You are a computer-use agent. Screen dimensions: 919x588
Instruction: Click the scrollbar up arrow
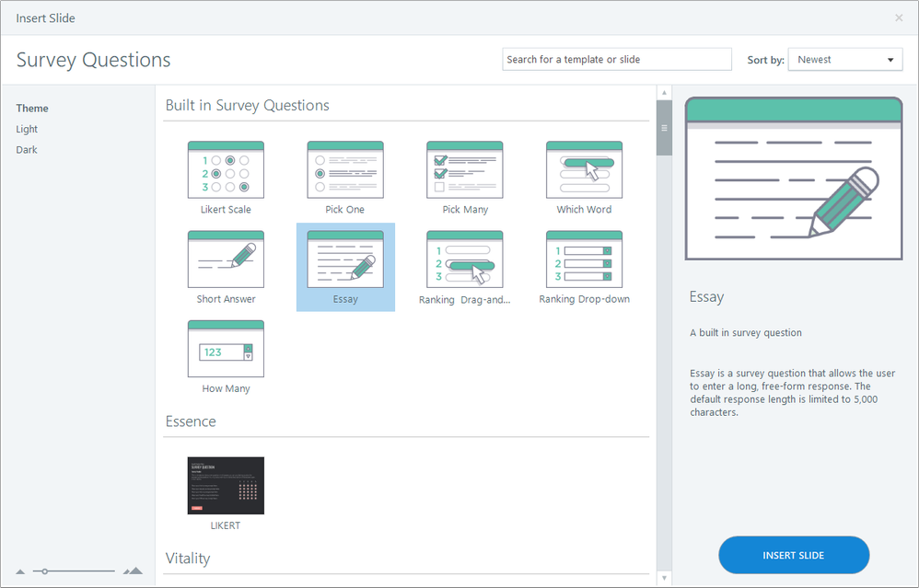click(x=664, y=93)
